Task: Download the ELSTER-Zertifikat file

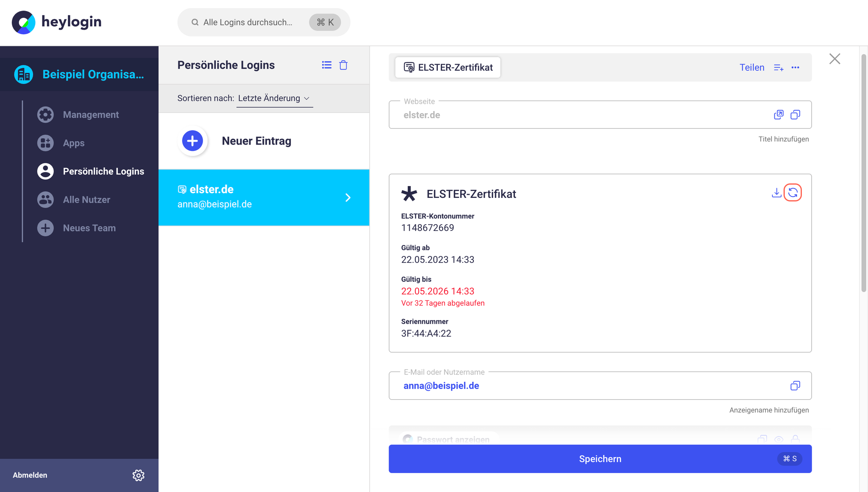Action: coord(776,193)
